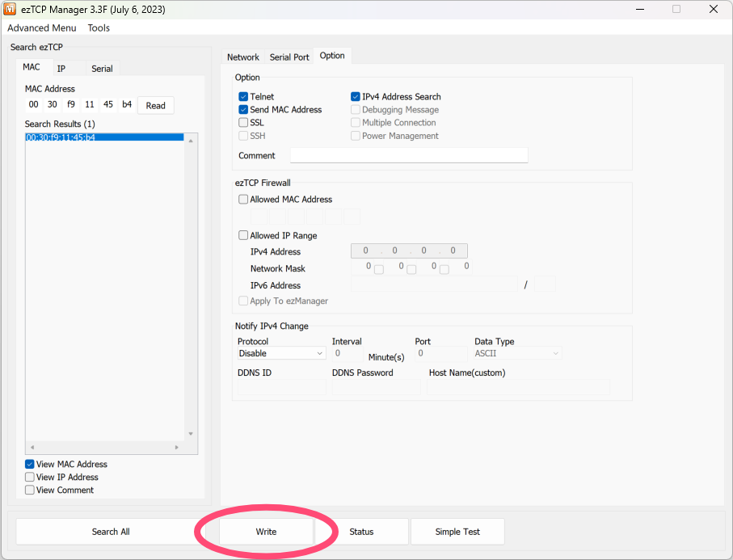Switch to the Serial Port tab
733x560 pixels.
pos(289,57)
